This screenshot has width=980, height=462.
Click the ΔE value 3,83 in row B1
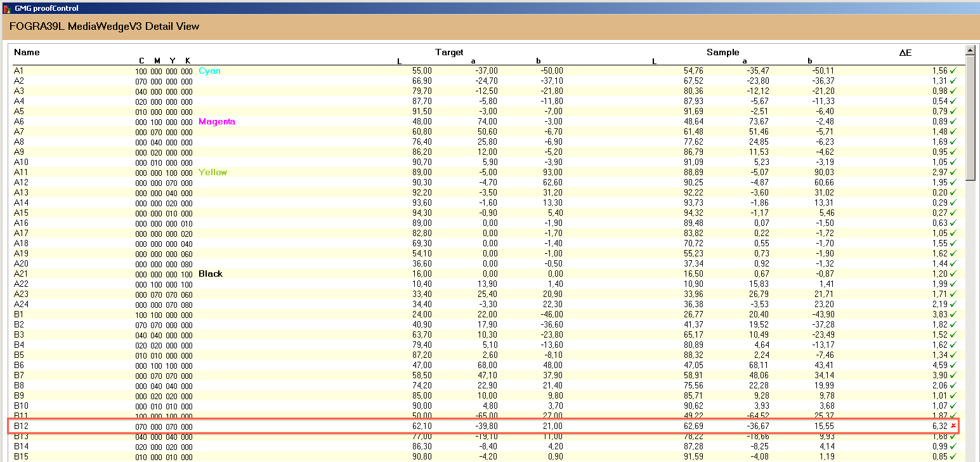[940, 314]
